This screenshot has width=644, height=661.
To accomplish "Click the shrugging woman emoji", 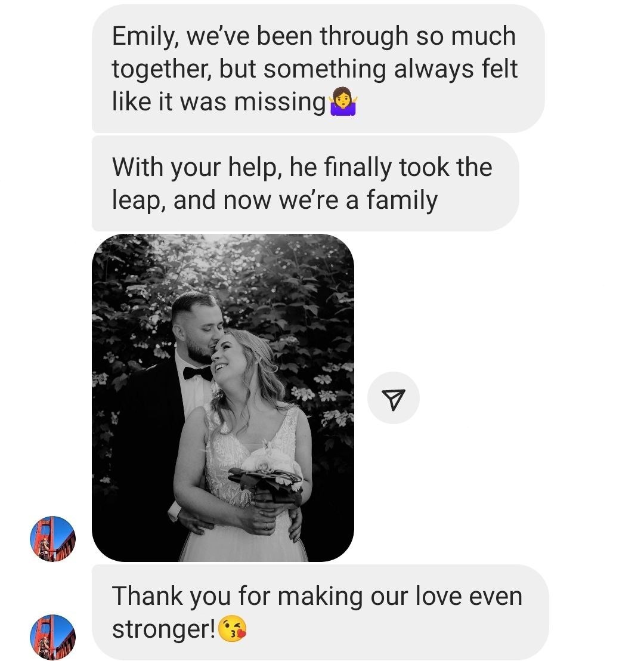I will 343,101.
